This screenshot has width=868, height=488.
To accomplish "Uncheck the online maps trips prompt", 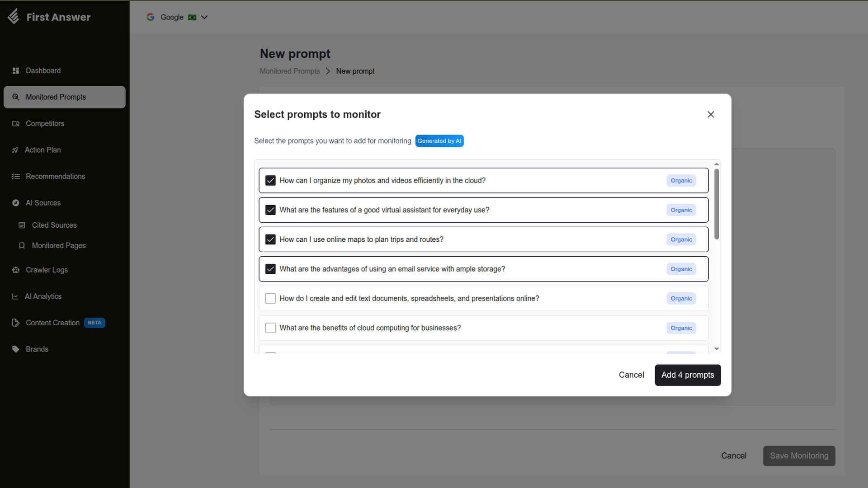I will (270, 239).
